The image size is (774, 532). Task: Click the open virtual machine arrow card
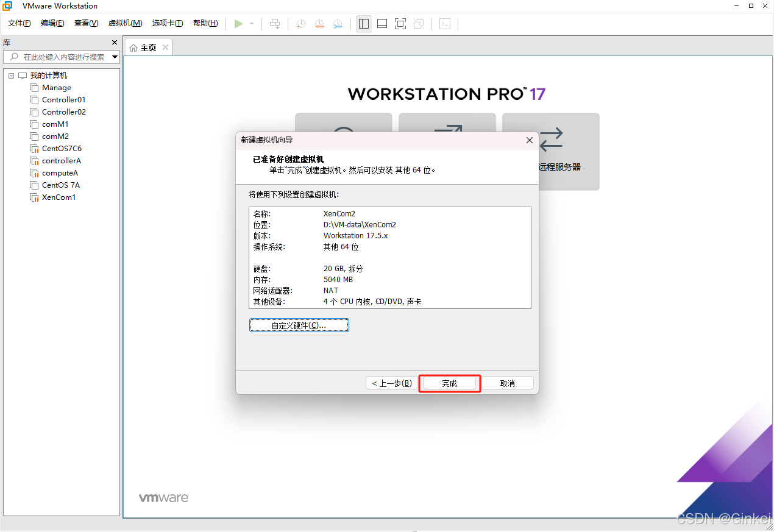447,122
